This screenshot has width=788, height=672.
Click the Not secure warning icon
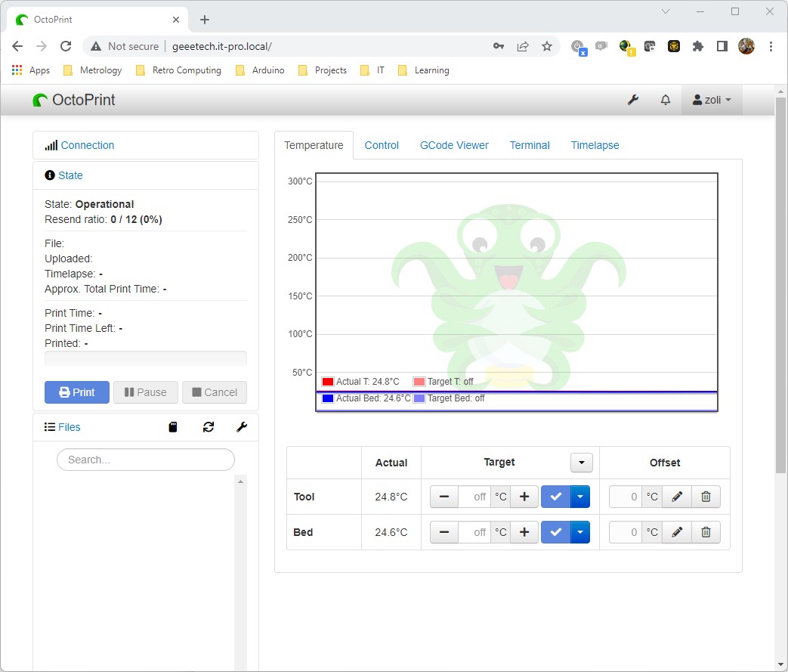point(96,46)
